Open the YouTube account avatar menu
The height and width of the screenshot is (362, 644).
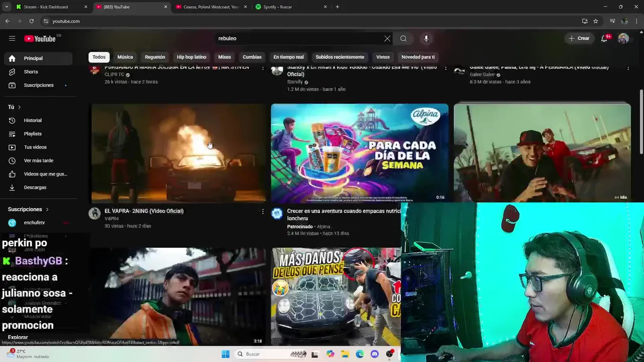pos(623,38)
